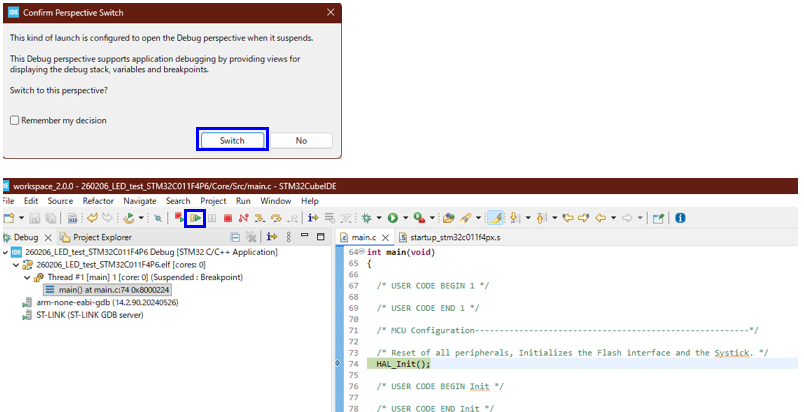Image resolution: width=804 pixels, height=412 pixels.
Task: Click the blue information icon in toolbar
Action: pyautogui.click(x=680, y=217)
